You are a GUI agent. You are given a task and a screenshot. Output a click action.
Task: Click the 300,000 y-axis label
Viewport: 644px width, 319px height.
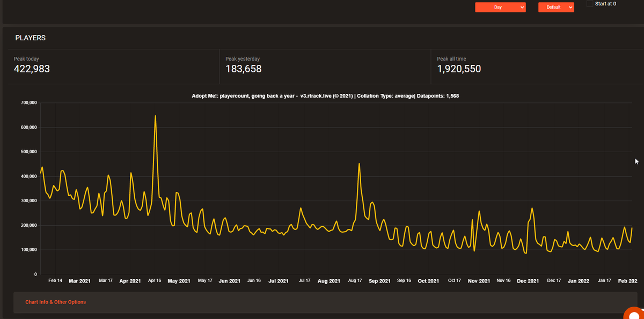[28, 201]
